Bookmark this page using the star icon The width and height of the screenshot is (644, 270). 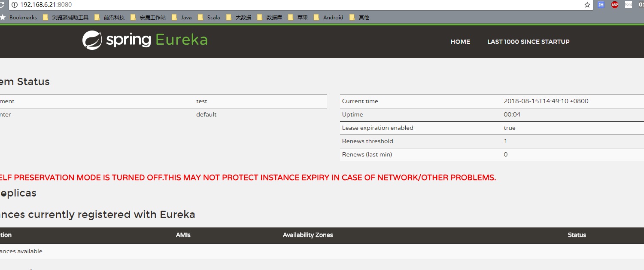(x=587, y=5)
